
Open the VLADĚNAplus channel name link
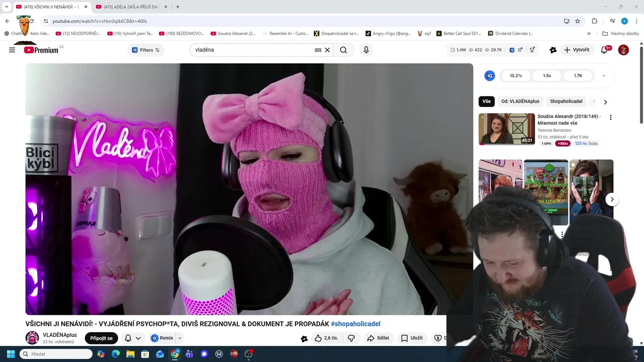coord(60,335)
